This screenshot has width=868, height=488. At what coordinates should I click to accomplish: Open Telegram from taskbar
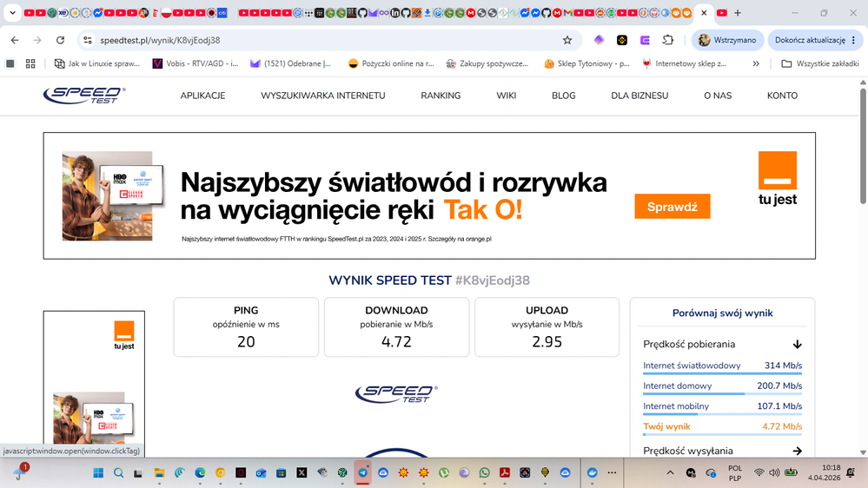363,472
